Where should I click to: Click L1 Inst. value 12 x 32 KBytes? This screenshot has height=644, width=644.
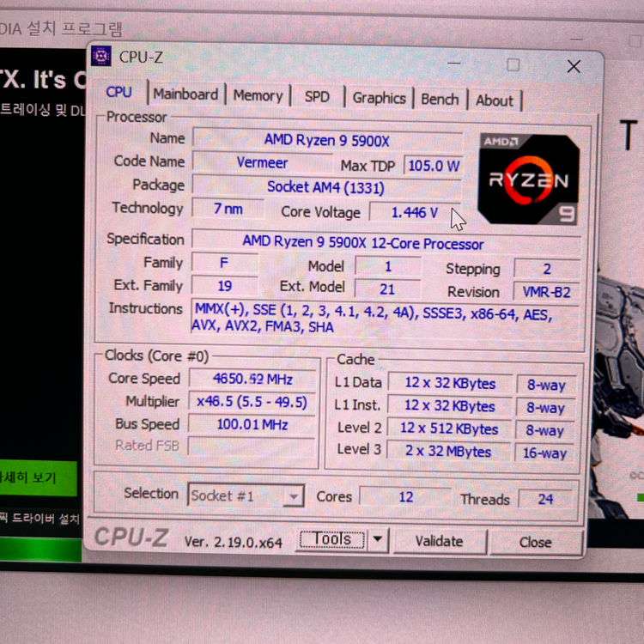449,406
